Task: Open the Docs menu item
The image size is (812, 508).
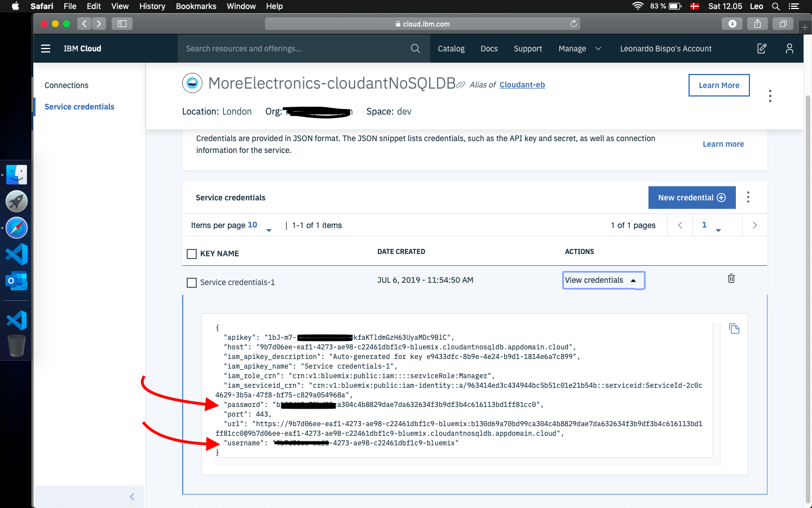Action: [x=489, y=49]
